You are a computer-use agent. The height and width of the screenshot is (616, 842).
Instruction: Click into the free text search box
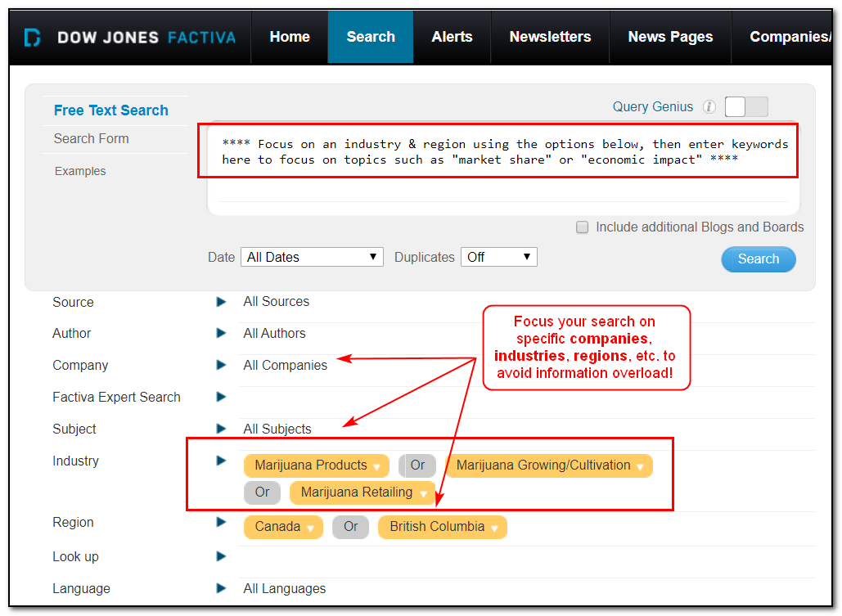(x=503, y=168)
